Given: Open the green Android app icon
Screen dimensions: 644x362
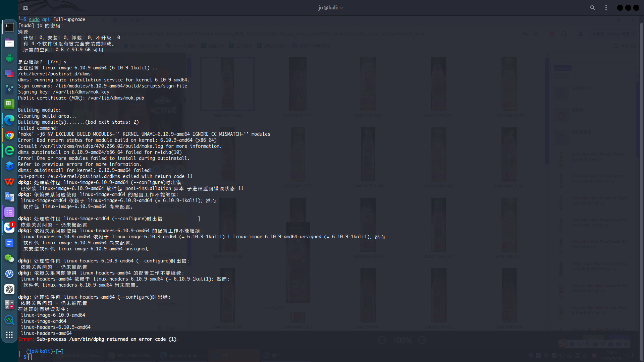Looking at the screenshot, I should (x=9, y=58).
